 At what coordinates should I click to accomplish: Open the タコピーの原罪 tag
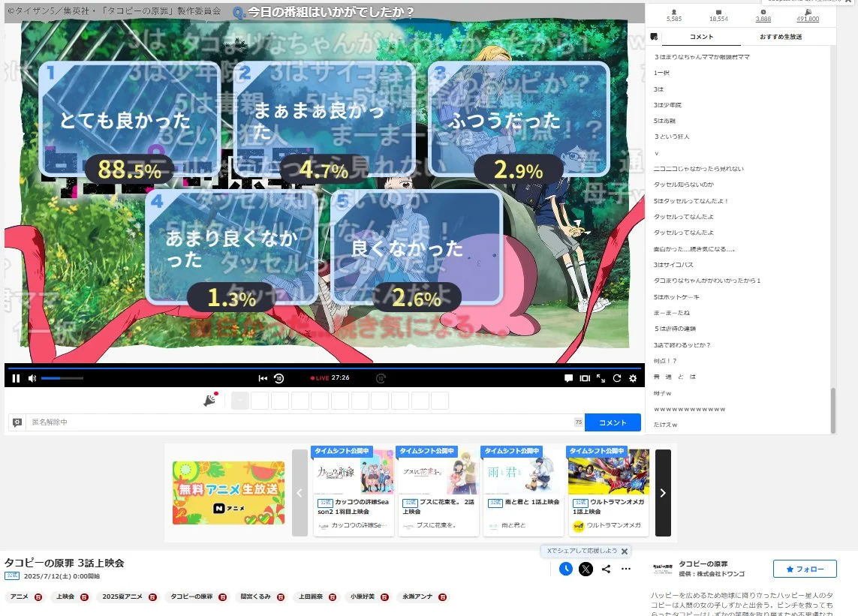(191, 596)
